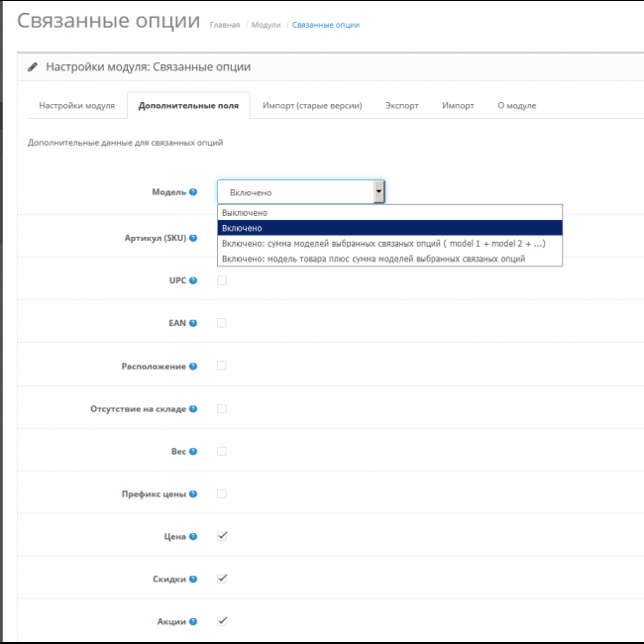Toggle the Скидки checkbox off
644x644 pixels.
(x=222, y=579)
